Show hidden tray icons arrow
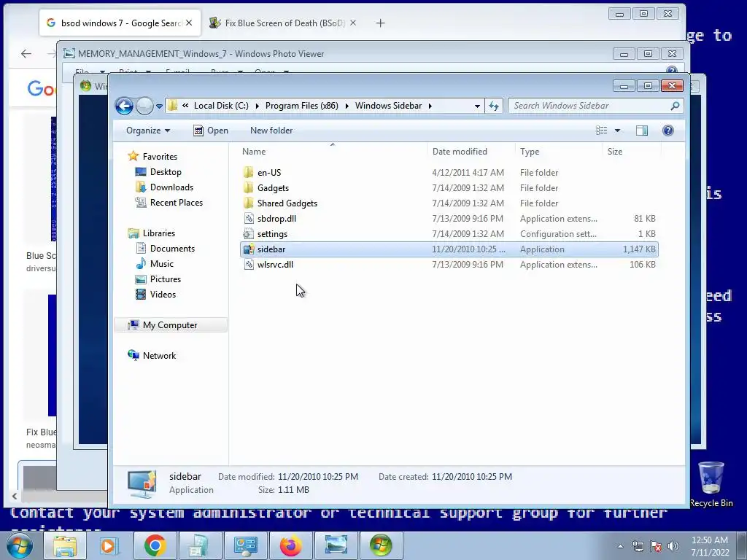Image resolution: width=747 pixels, height=560 pixels. pyautogui.click(x=620, y=546)
